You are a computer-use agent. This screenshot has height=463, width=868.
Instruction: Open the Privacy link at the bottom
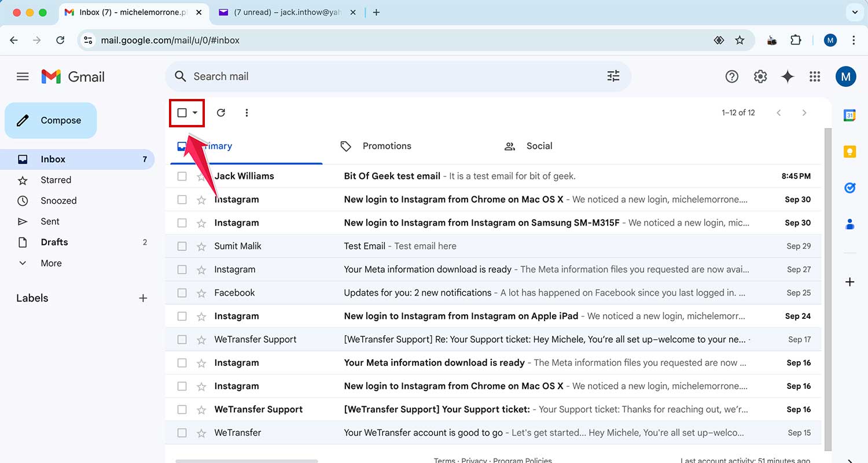(475, 460)
